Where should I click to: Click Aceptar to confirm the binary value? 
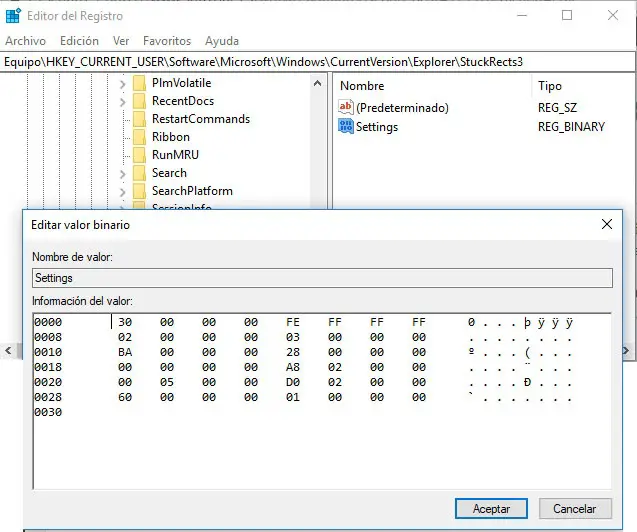coord(491,508)
